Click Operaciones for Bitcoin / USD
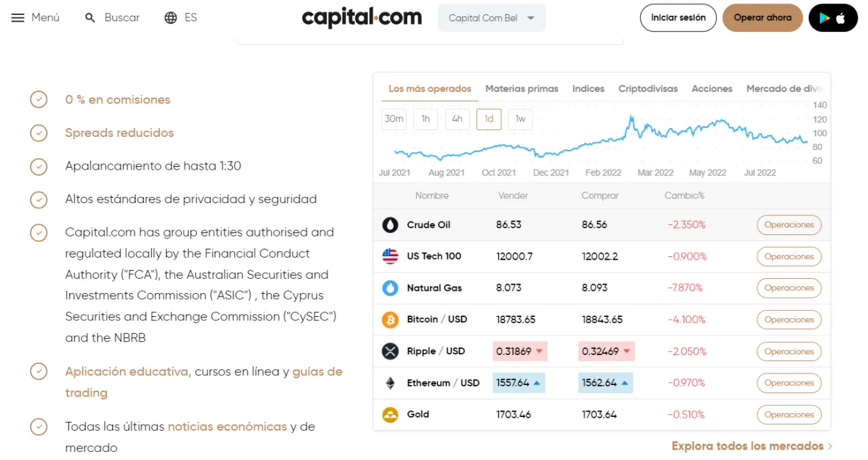Screen dimensions: 868x460 pyautogui.click(x=789, y=320)
